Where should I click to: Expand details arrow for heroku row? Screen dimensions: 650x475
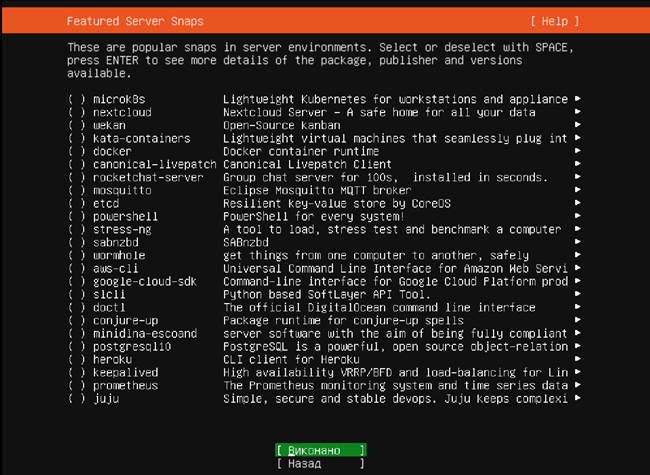point(579,359)
